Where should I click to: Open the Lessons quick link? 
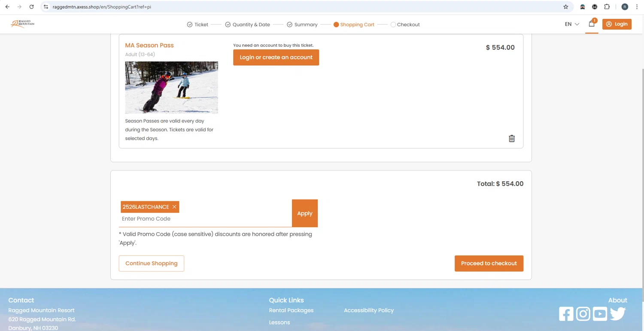pyautogui.click(x=279, y=322)
